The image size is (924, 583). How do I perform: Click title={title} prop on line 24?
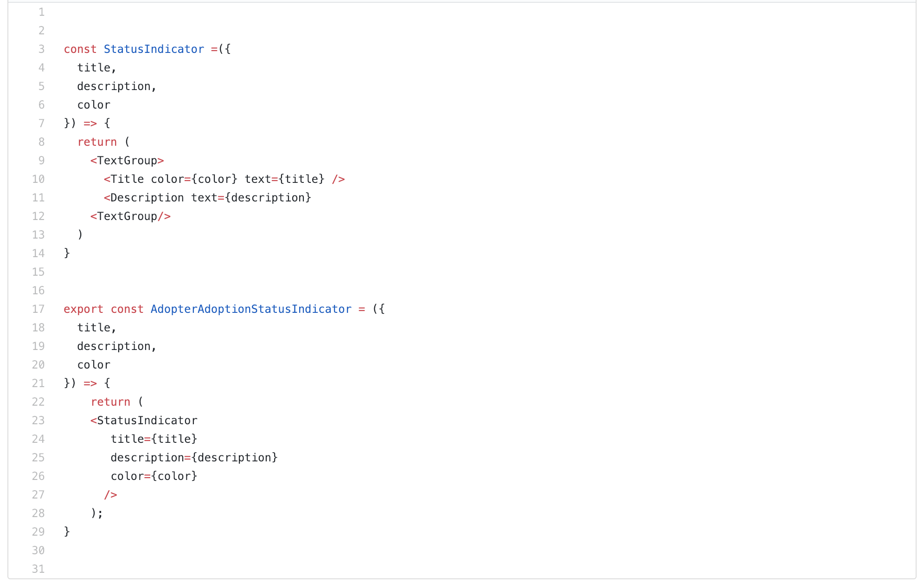point(154,439)
